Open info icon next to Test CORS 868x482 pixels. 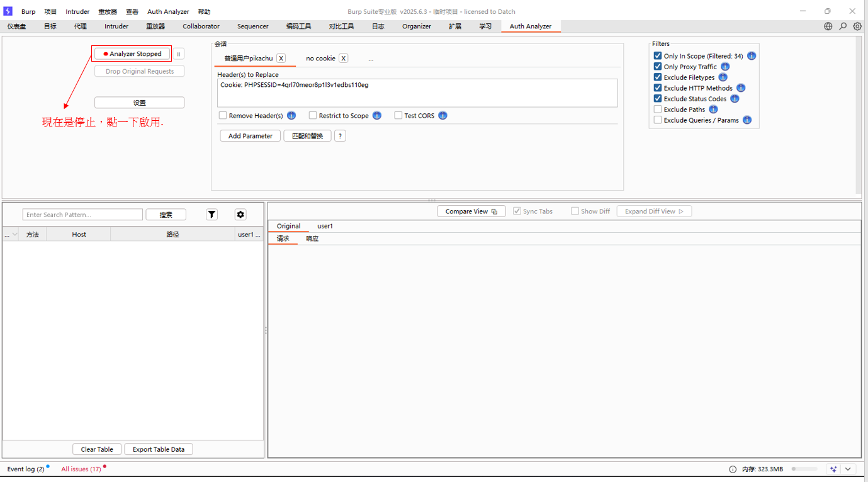coord(442,116)
